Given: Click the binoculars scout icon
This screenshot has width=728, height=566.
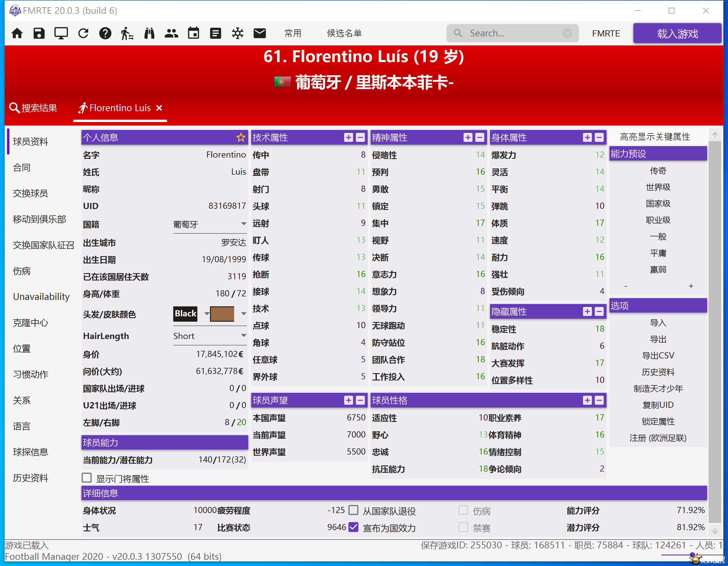Looking at the screenshot, I should point(149,33).
